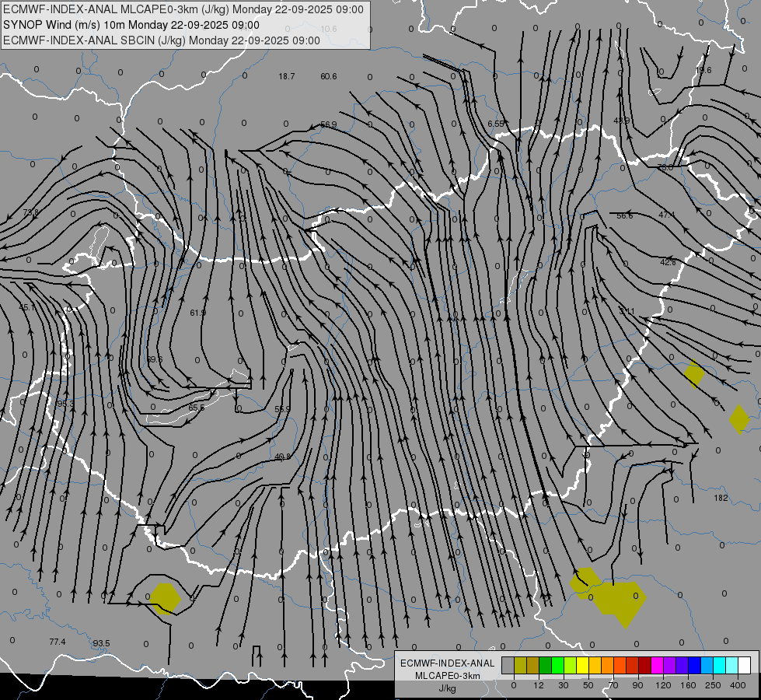Click the SBCIN header line at top

pyautogui.click(x=162, y=40)
